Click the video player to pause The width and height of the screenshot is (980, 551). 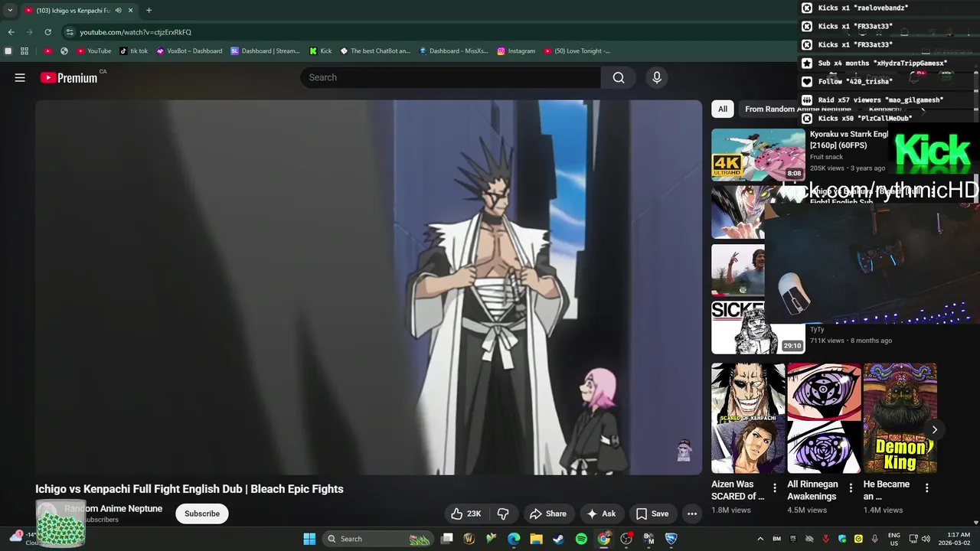[x=368, y=287]
